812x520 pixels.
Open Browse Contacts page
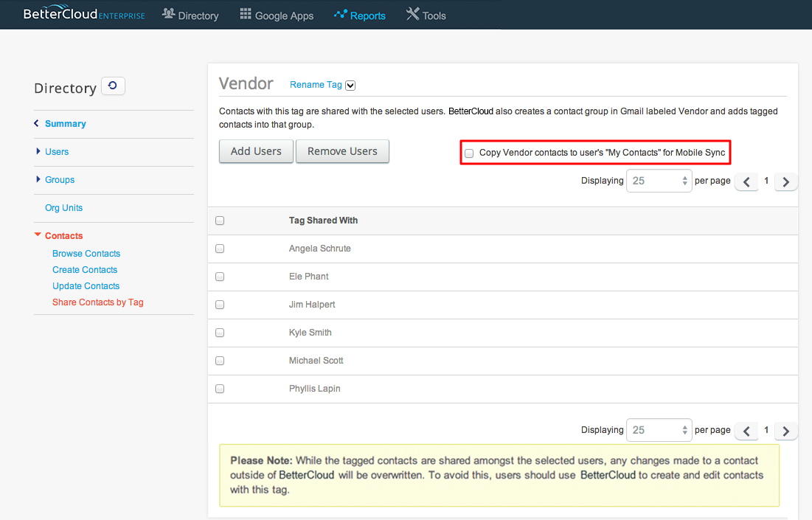coord(86,253)
